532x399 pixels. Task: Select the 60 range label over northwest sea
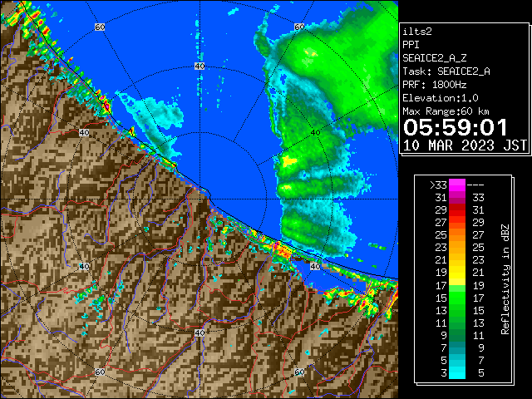point(100,27)
